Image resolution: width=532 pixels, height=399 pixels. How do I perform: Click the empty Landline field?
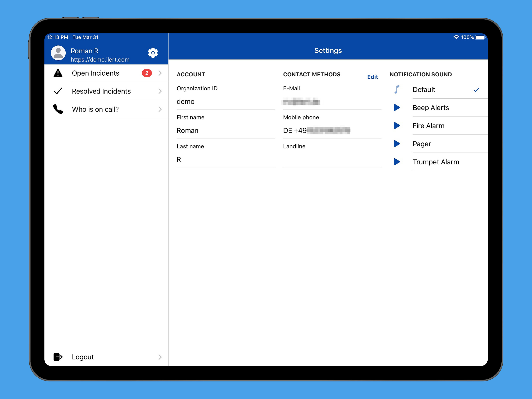[x=332, y=159]
